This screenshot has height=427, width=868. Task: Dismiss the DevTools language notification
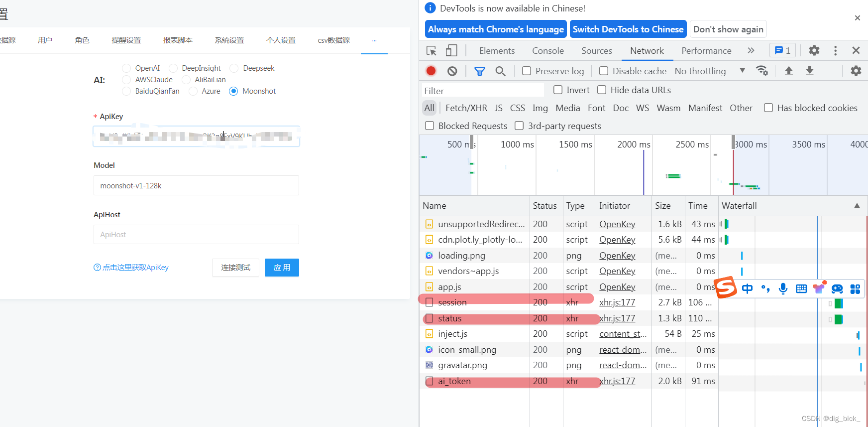pyautogui.click(x=857, y=18)
